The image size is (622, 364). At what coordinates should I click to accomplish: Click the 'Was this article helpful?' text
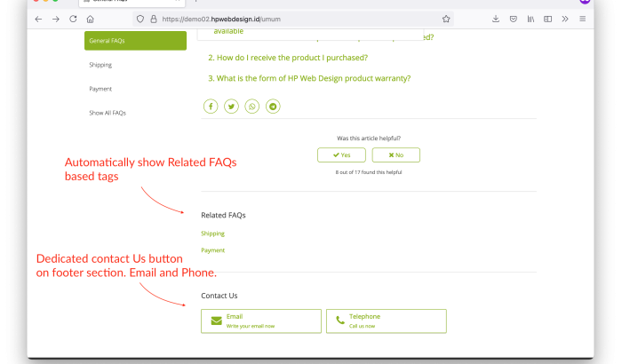[x=369, y=138]
